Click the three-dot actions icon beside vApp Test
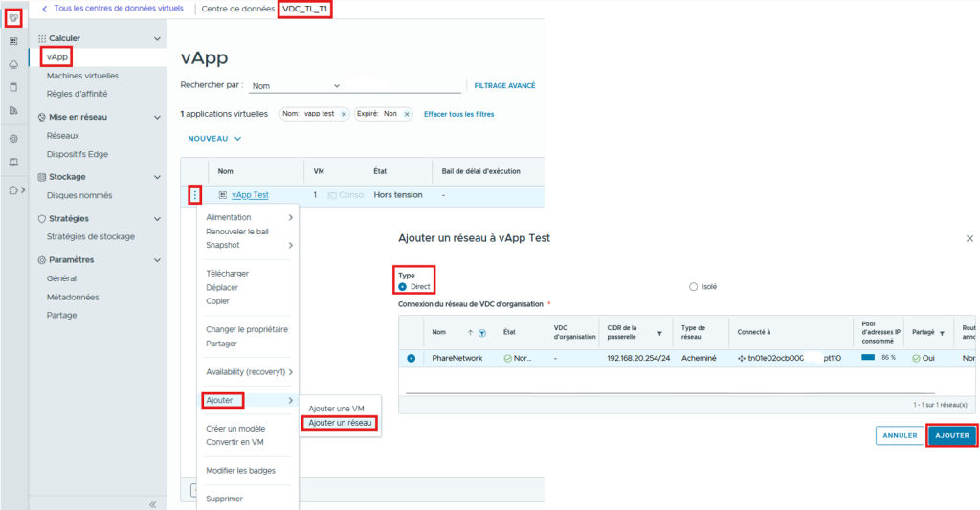980x510 pixels. [195, 194]
